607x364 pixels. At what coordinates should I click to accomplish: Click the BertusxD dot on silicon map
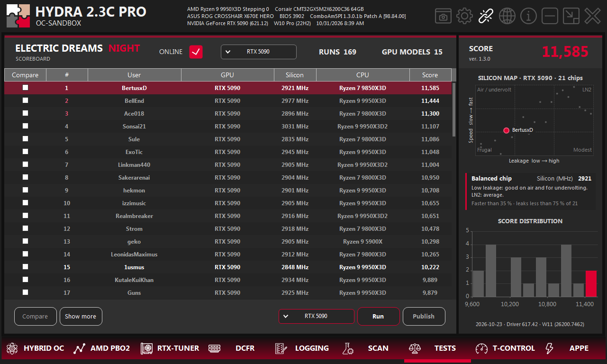pos(506,130)
